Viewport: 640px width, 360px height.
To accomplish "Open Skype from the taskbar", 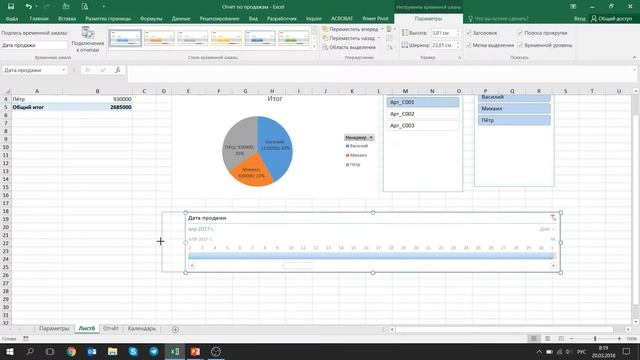I will (x=133, y=351).
